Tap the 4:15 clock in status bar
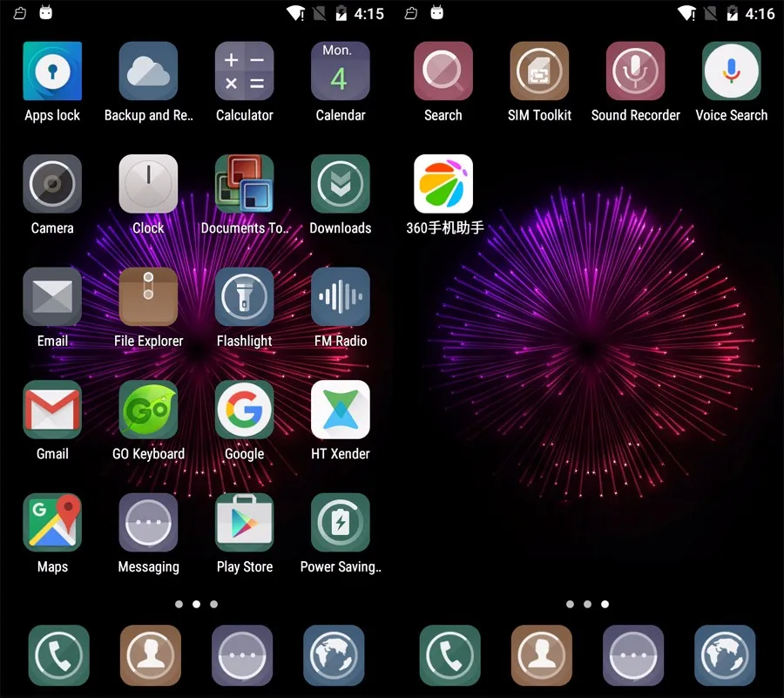 point(369,13)
